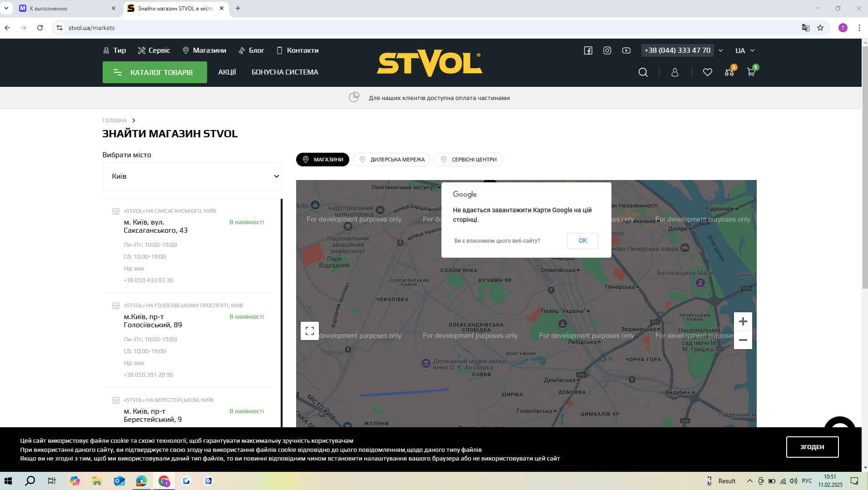Open the taskbar clock and date
Image resolution: width=868 pixels, height=490 pixels.
pos(830,481)
